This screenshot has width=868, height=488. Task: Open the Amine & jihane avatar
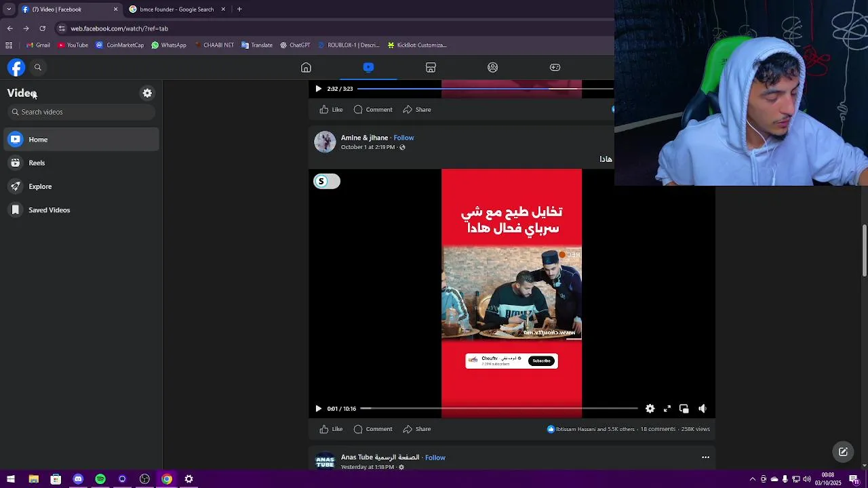[325, 142]
